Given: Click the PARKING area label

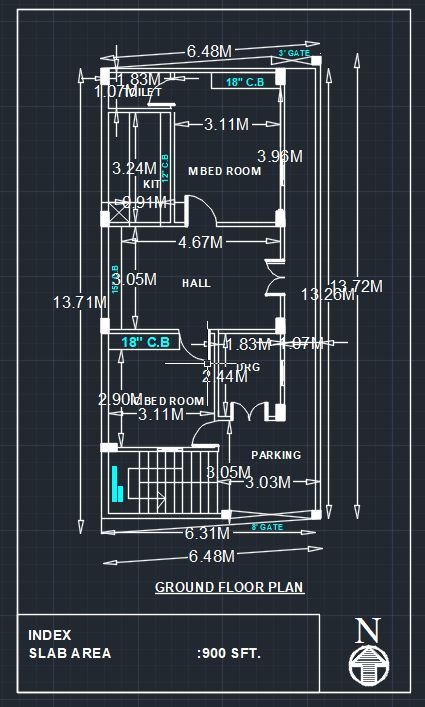Looking at the screenshot, I should coord(276,455).
